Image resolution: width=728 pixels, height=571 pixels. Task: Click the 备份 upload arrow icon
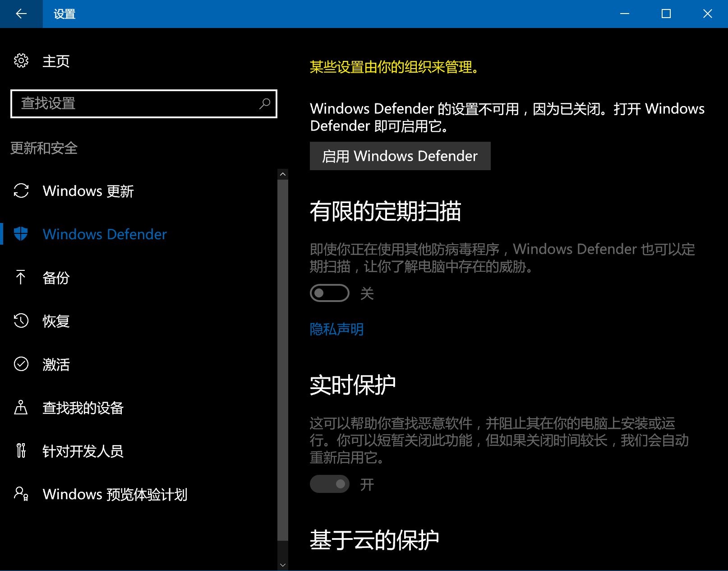pos(21,277)
